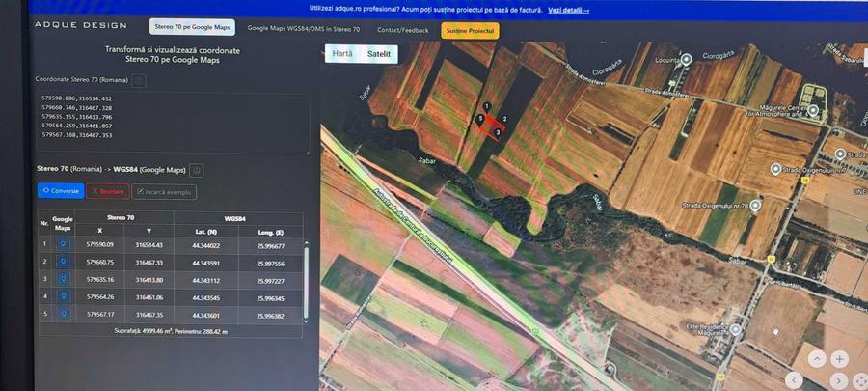Viewport: 868px width, 391px height.
Task: Select the Elite Residence Măgurele map marker
Action: tap(736, 329)
